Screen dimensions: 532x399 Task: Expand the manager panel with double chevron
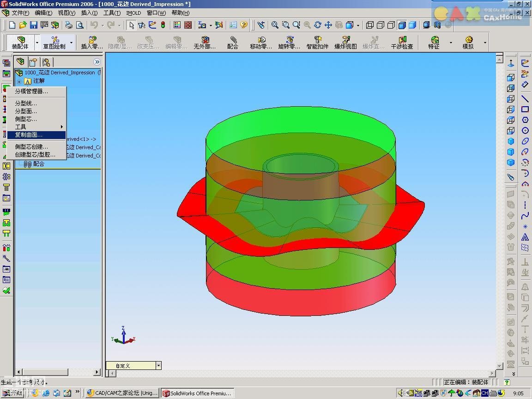[x=97, y=62]
